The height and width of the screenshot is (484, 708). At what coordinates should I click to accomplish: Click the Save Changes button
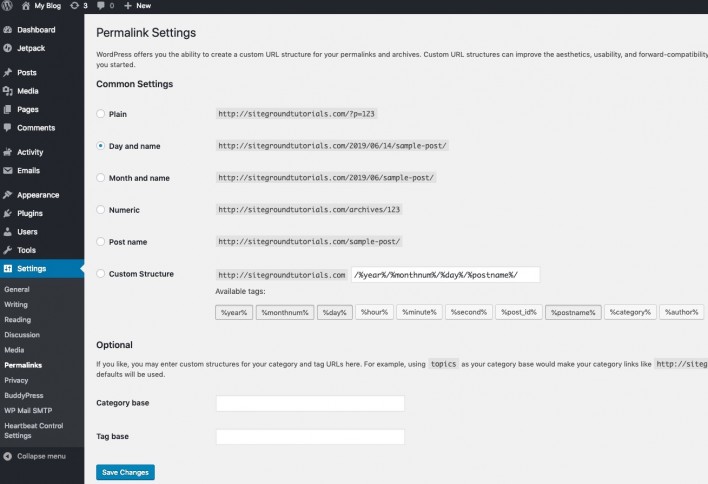126,472
